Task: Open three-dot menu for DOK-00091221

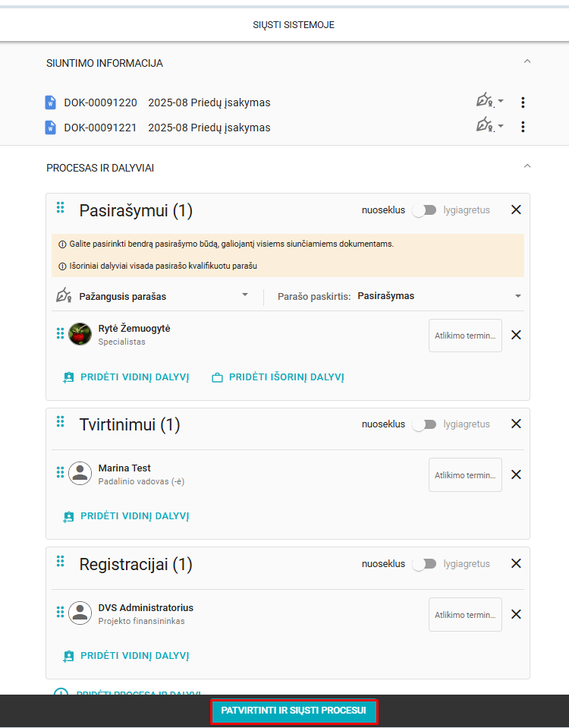Action: (x=523, y=127)
